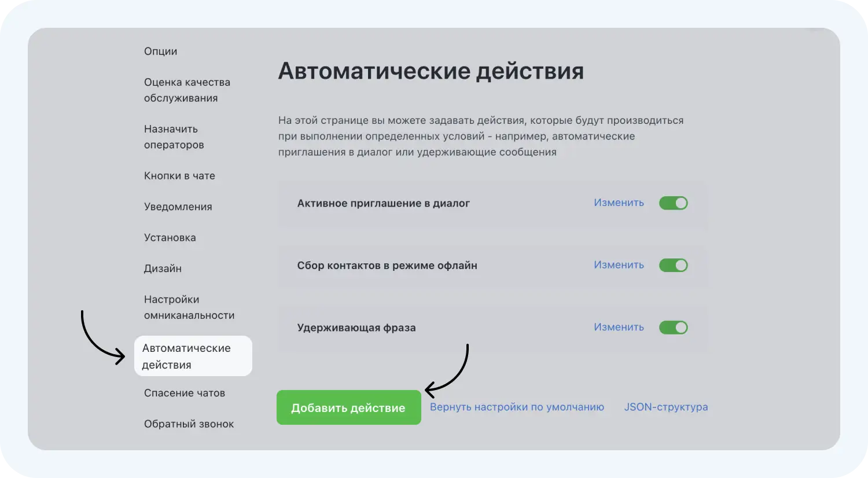868x478 pixels.
Task: Open Изменить for Удерживающая фраза
Action: coord(618,327)
